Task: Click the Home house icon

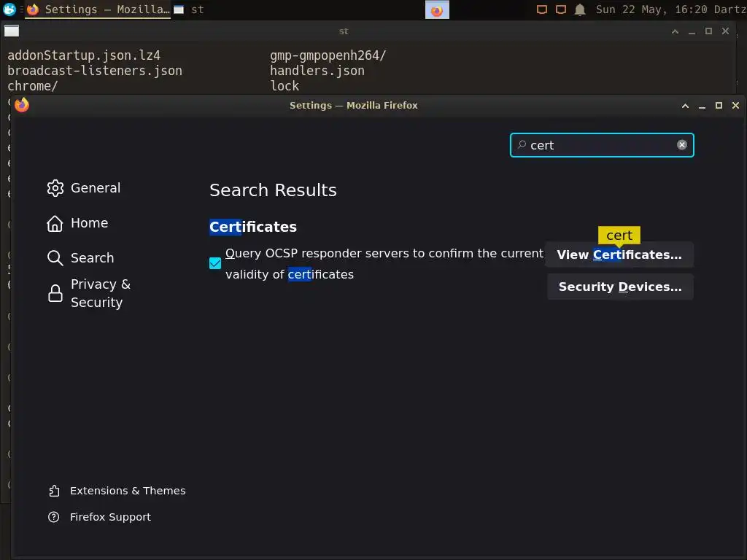Action: [x=55, y=223]
